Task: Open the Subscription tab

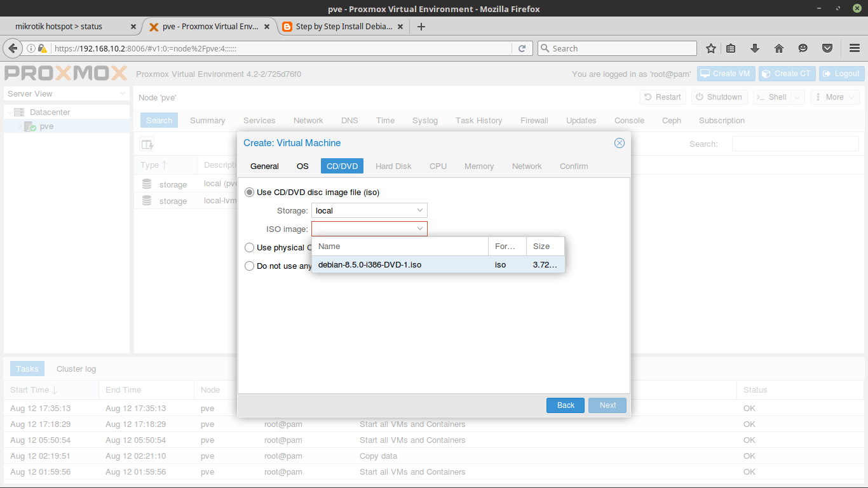Action: click(x=722, y=120)
